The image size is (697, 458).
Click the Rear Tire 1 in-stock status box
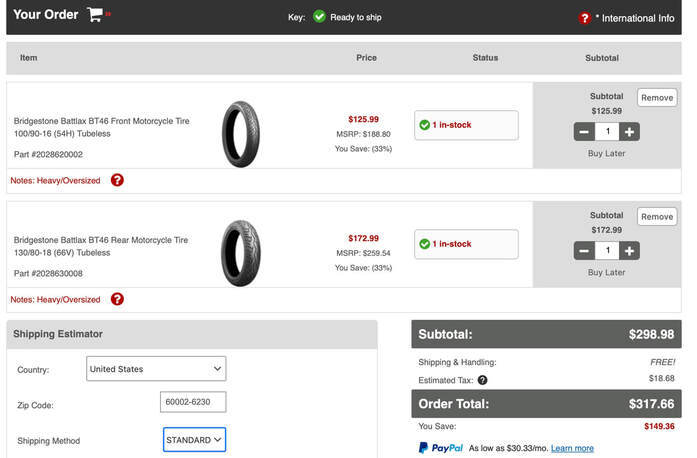coord(466,244)
